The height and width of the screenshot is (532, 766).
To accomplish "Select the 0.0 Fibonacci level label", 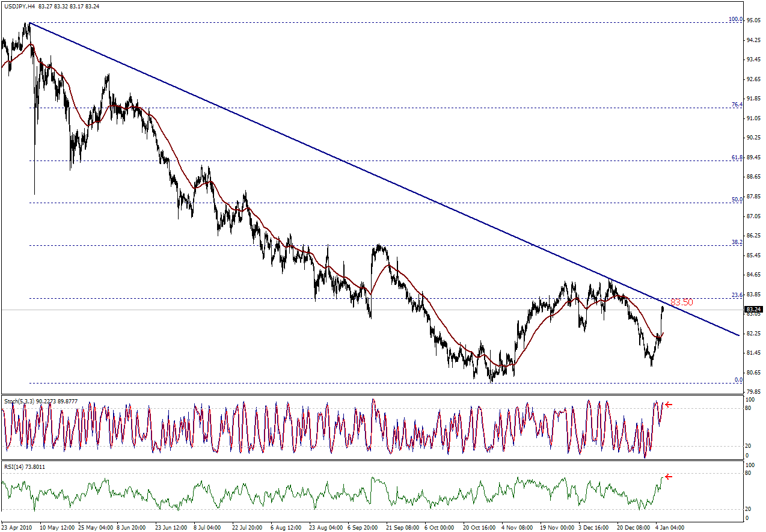I will [x=738, y=380].
